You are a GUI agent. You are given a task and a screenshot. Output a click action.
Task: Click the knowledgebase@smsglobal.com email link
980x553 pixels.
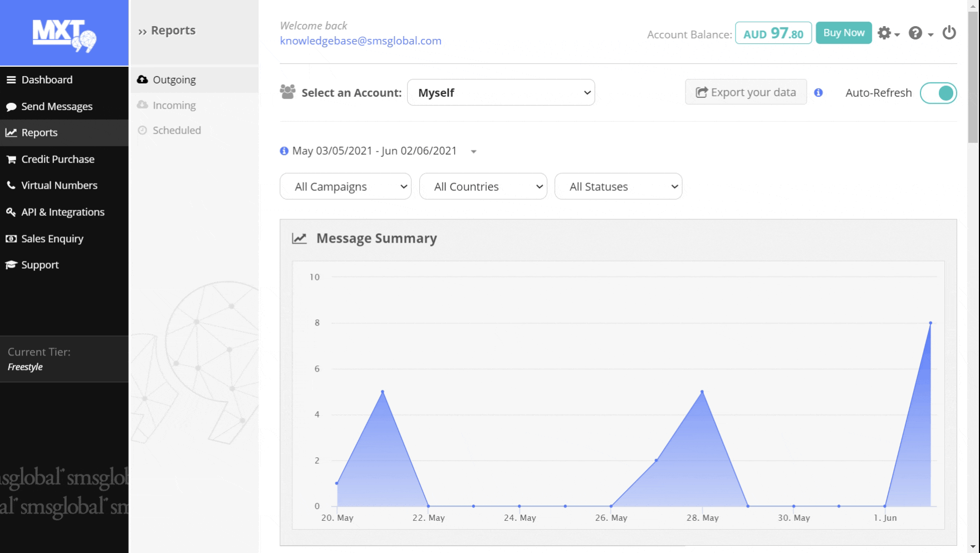click(360, 41)
